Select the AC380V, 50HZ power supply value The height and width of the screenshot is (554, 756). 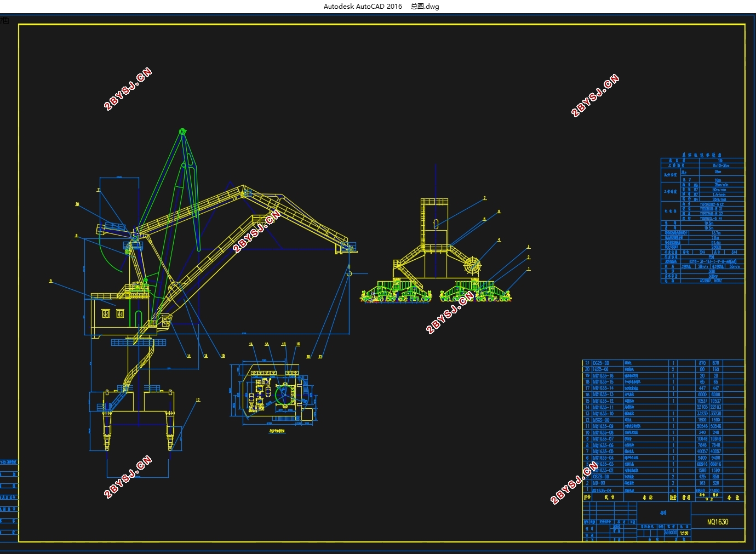711,281
